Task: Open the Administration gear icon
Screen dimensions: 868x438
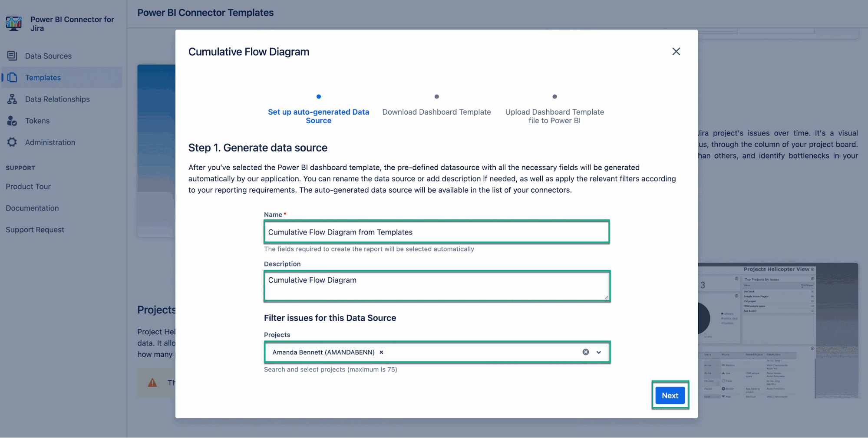Action: pyautogui.click(x=12, y=142)
